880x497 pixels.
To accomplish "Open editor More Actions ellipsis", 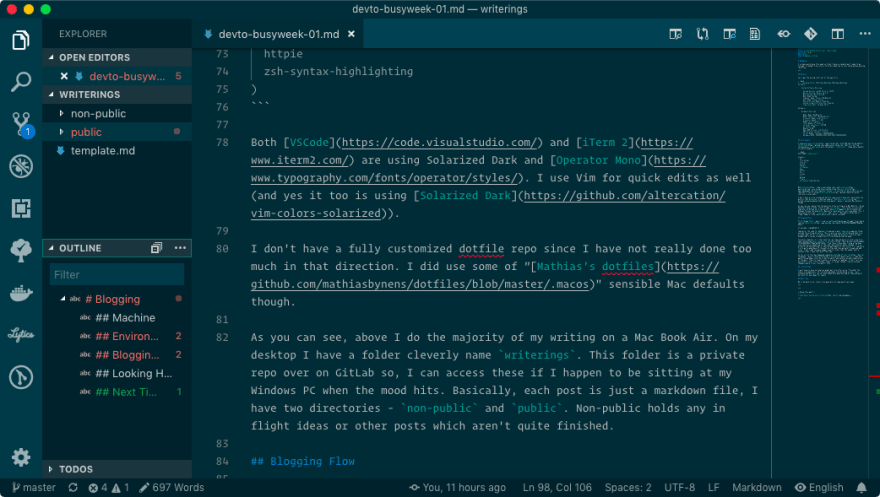I will [865, 34].
